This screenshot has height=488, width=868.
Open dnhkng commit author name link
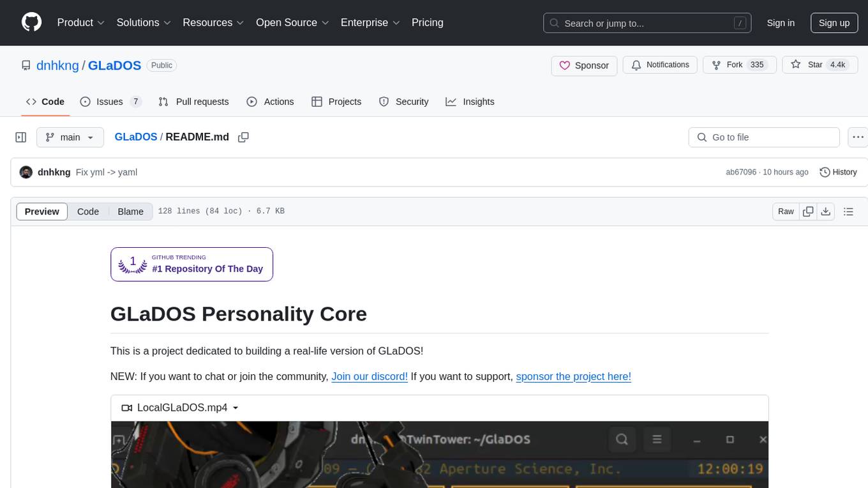click(54, 172)
